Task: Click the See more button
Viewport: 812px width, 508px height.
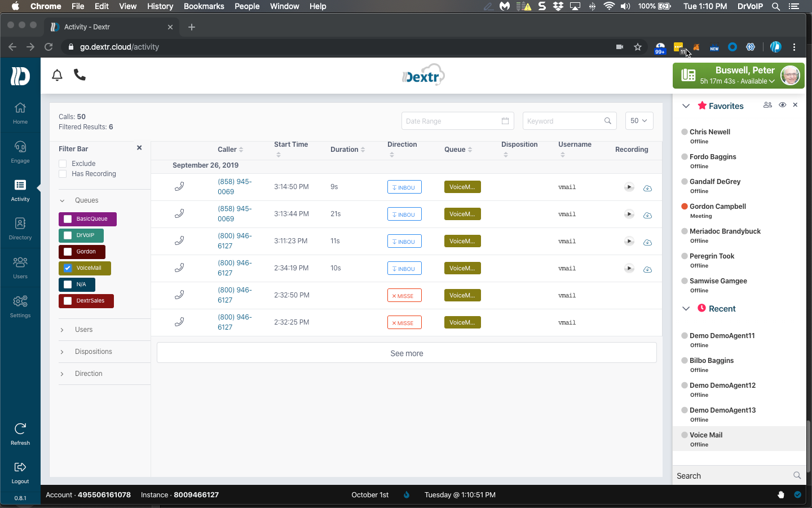Action: point(407,353)
